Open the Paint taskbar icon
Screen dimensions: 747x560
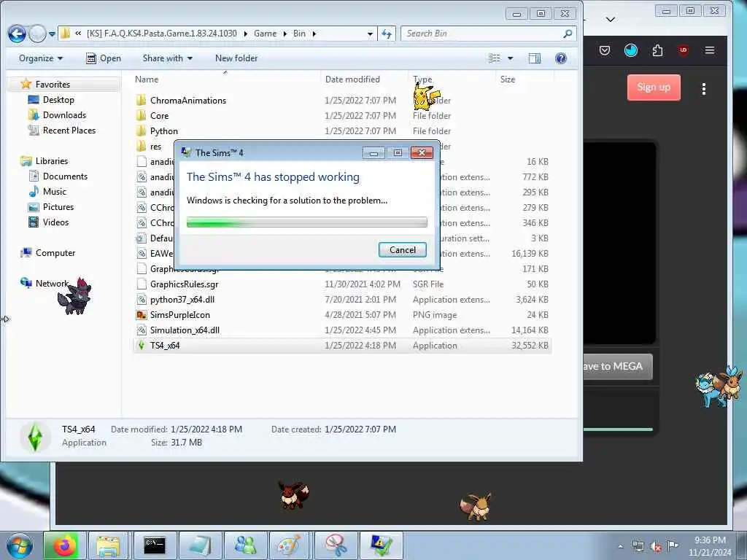[289, 545]
